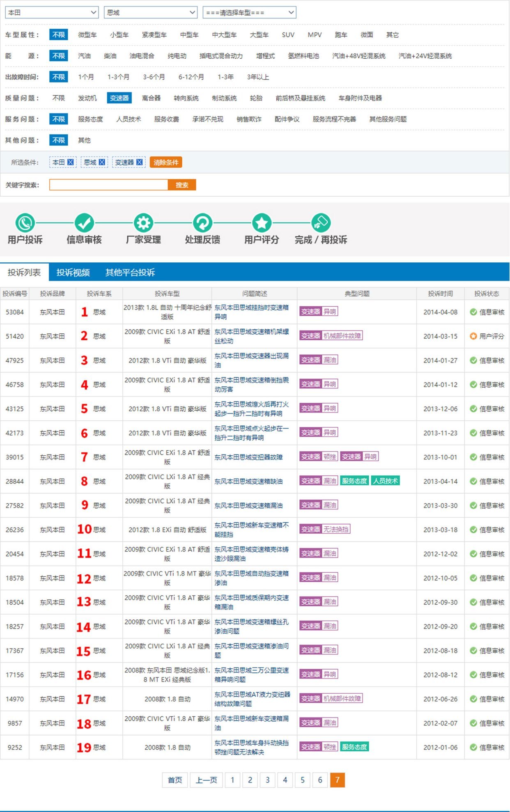Select 发动机 under 质量问题 filter
The image size is (510, 812).
click(x=87, y=98)
